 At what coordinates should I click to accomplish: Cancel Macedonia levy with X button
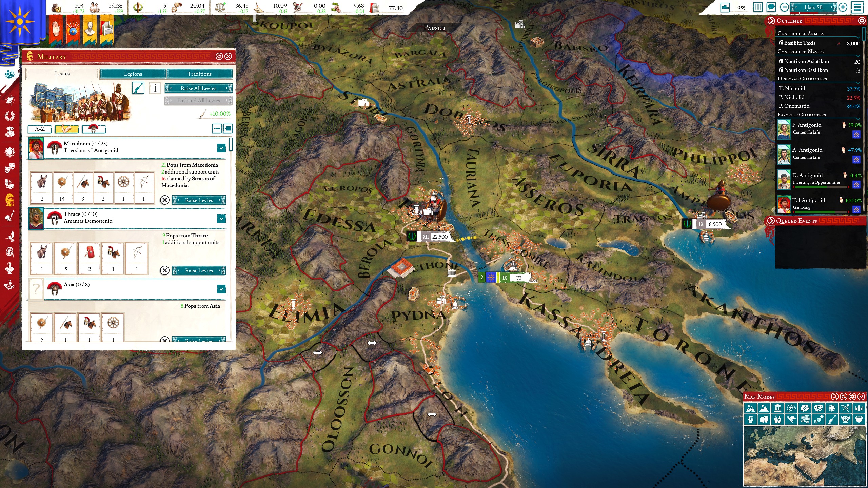point(164,200)
